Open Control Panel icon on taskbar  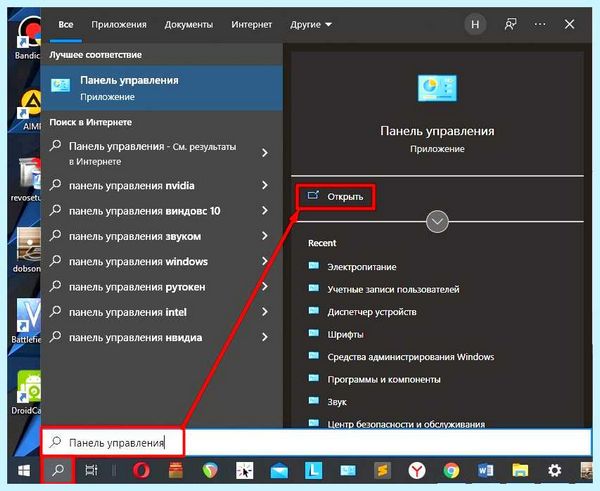[348, 470]
